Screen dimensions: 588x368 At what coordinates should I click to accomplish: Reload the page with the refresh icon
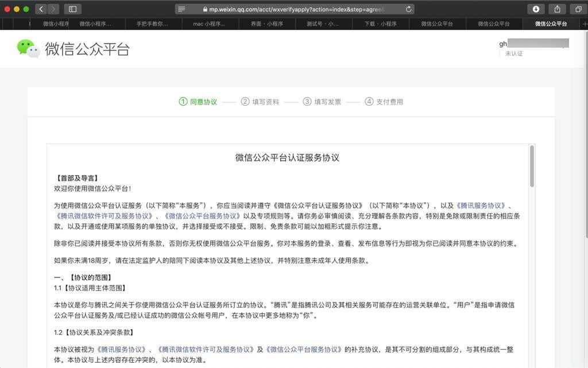pyautogui.click(x=408, y=9)
